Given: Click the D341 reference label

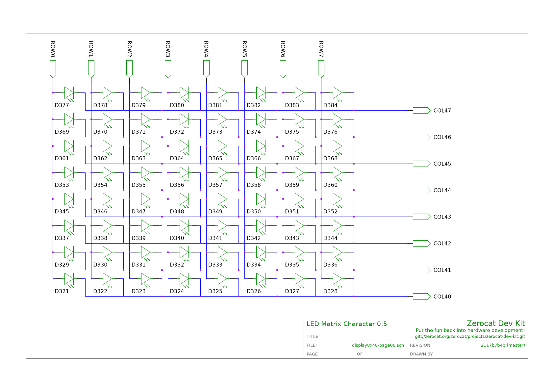Looking at the screenshot, I should (215, 238).
